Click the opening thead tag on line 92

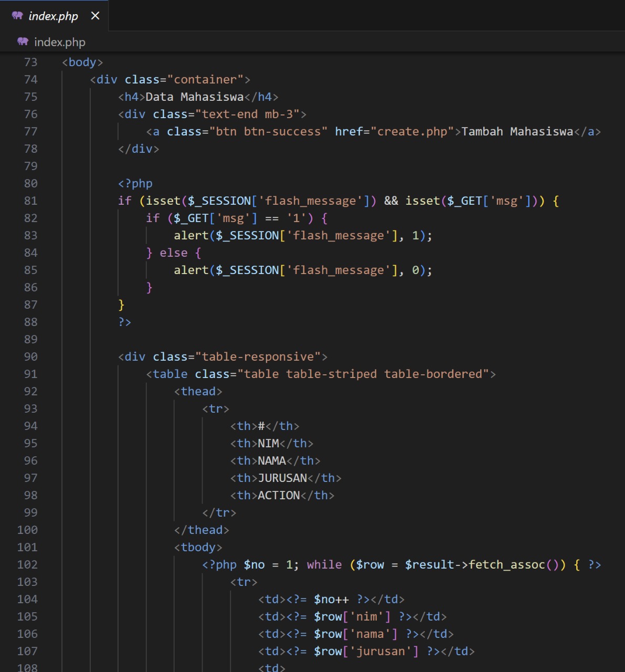point(198,391)
